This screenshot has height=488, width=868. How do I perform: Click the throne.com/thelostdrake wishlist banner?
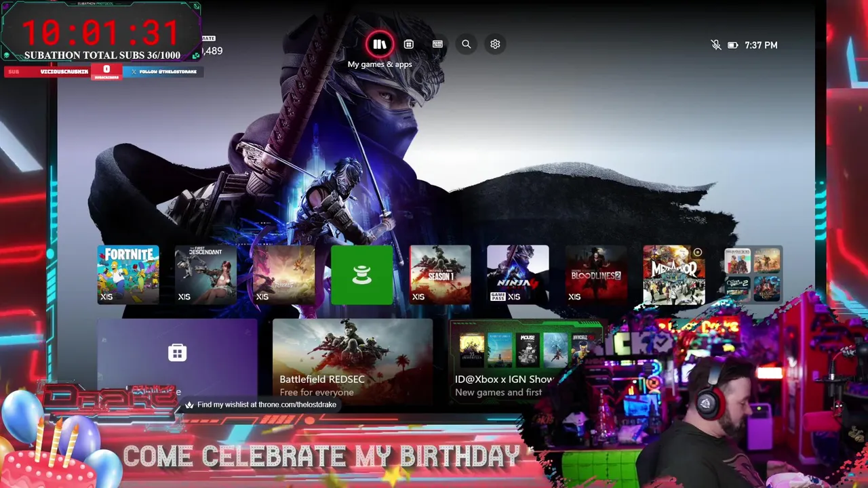pyautogui.click(x=260, y=405)
